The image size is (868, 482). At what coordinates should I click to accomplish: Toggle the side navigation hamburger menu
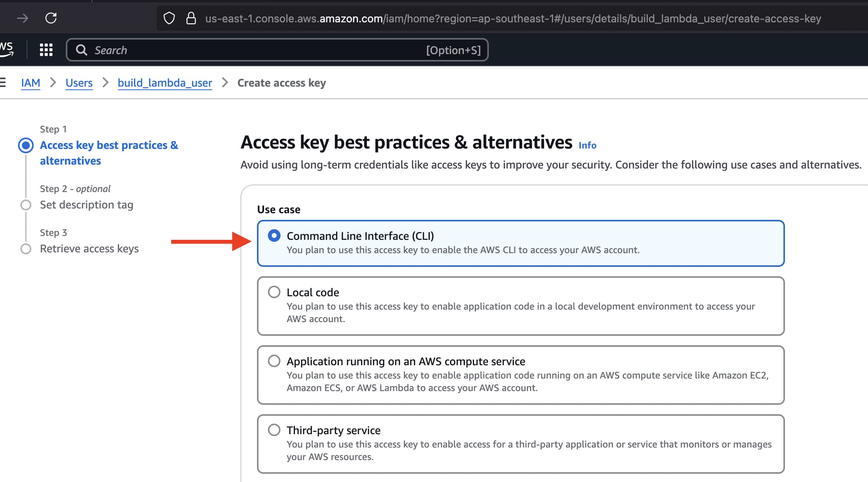click(2, 82)
